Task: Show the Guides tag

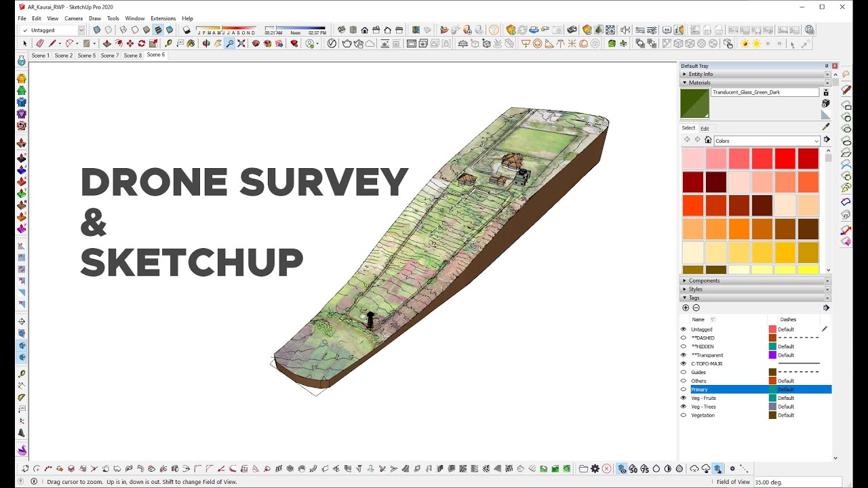Action: click(x=684, y=372)
